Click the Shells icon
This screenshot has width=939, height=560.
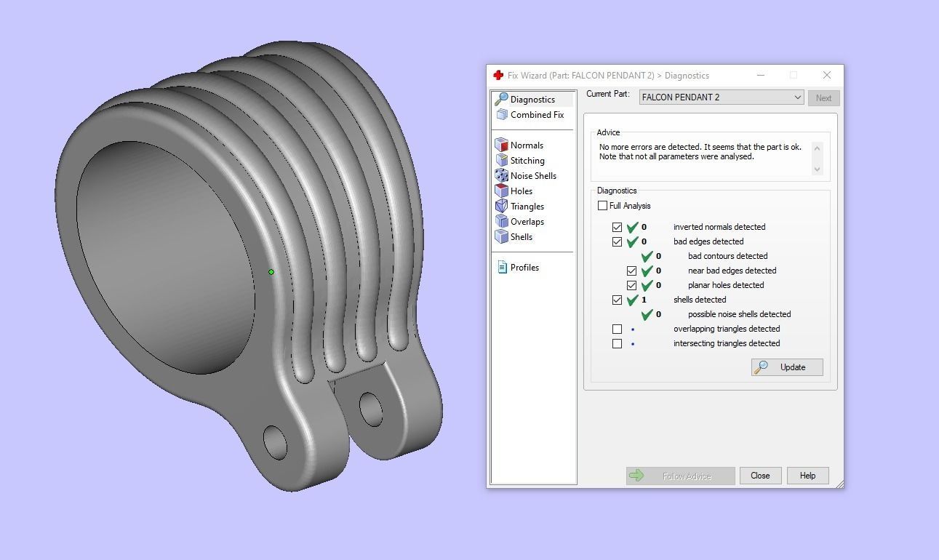(x=501, y=236)
